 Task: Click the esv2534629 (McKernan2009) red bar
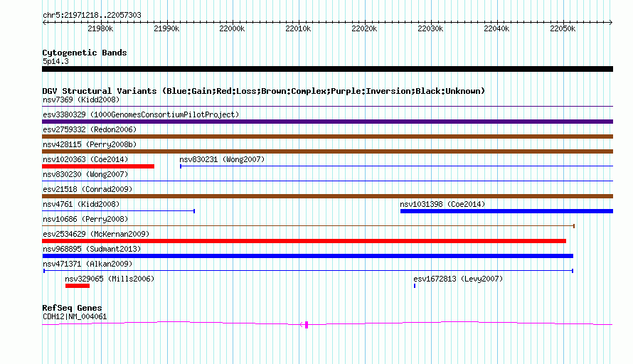pos(304,241)
